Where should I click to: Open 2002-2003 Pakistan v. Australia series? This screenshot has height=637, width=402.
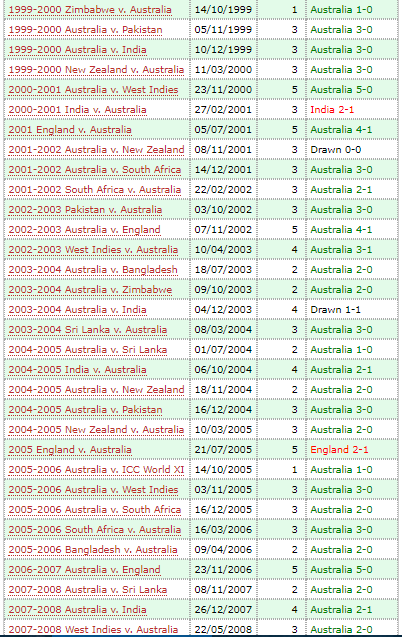[85, 210]
